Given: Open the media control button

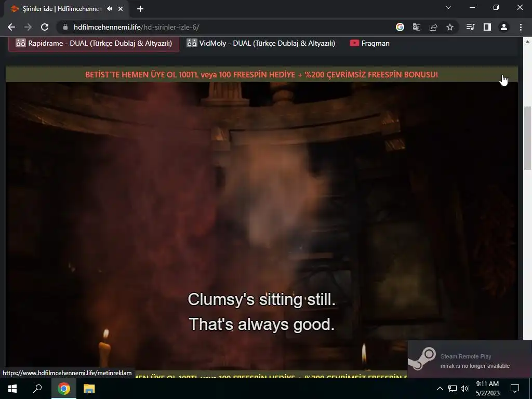Looking at the screenshot, I should [x=470, y=27].
